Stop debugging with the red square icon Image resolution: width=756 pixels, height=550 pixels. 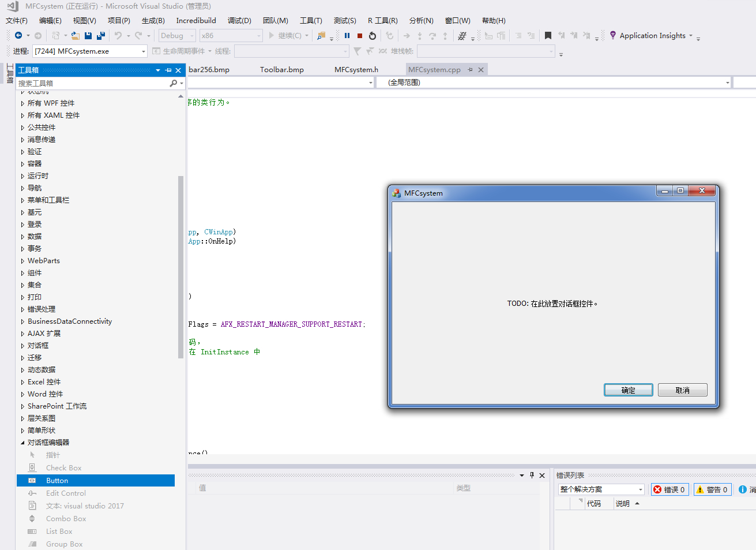point(360,36)
